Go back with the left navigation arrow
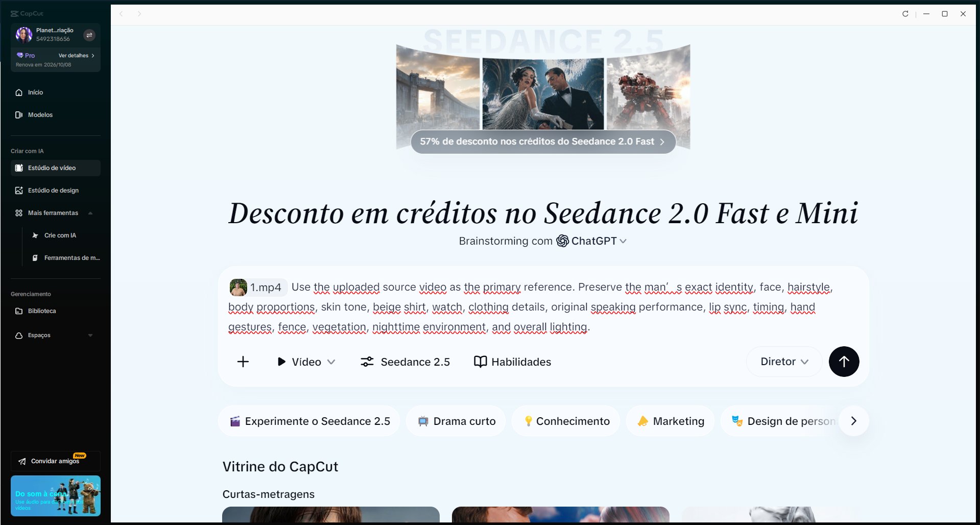The width and height of the screenshot is (980, 525). (121, 14)
